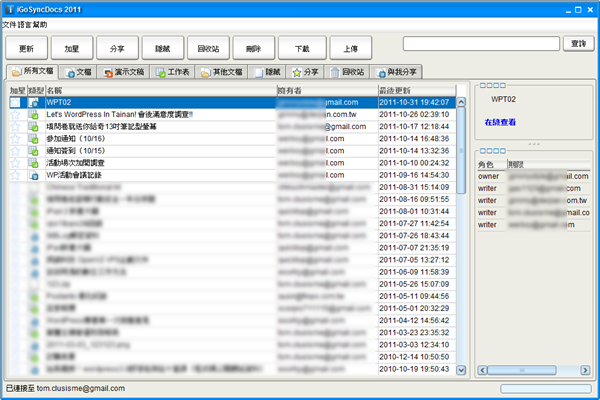Toggle the star for the WPT02 row

15,102
